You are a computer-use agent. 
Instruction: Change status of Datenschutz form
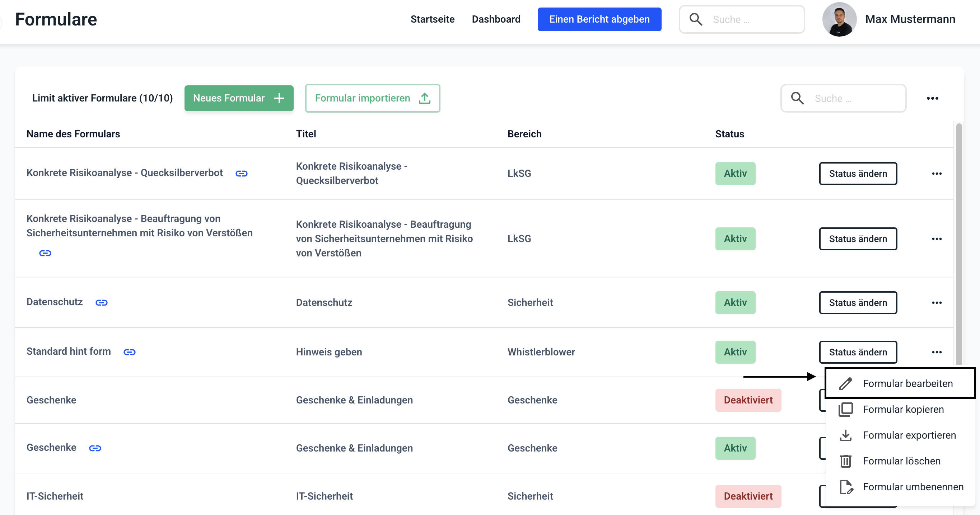pyautogui.click(x=858, y=303)
